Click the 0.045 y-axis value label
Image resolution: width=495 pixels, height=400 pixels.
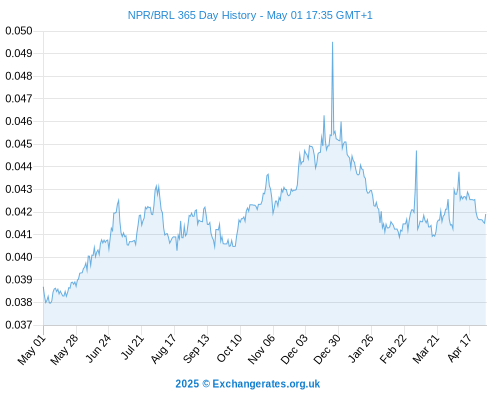(x=19, y=144)
